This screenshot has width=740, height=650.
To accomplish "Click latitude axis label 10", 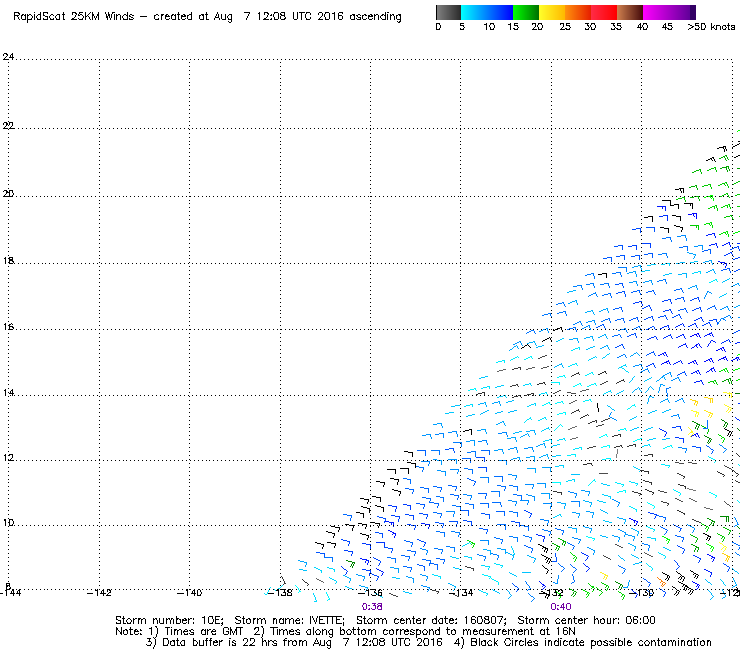I will pos(8,523).
